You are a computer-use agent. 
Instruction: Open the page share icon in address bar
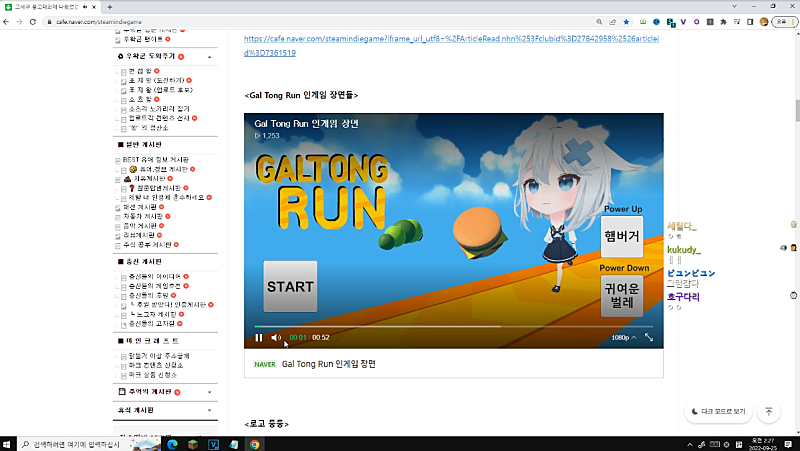tap(611, 20)
